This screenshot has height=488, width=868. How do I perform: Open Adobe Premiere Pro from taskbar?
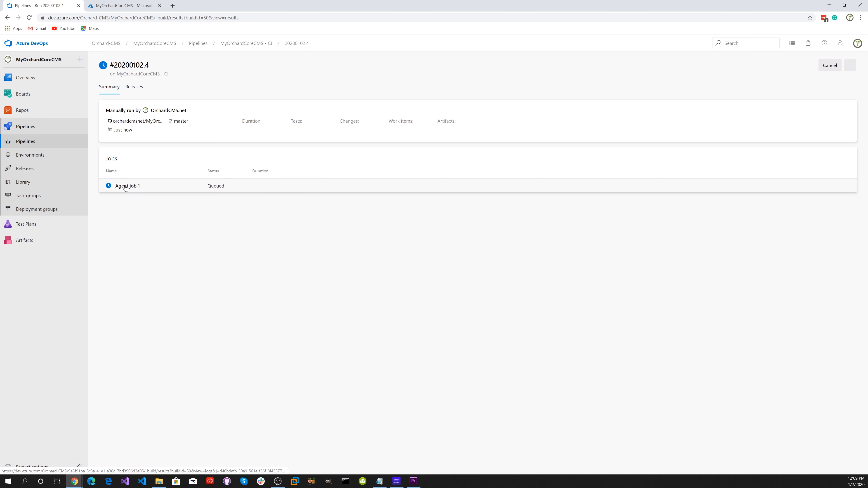(x=413, y=481)
